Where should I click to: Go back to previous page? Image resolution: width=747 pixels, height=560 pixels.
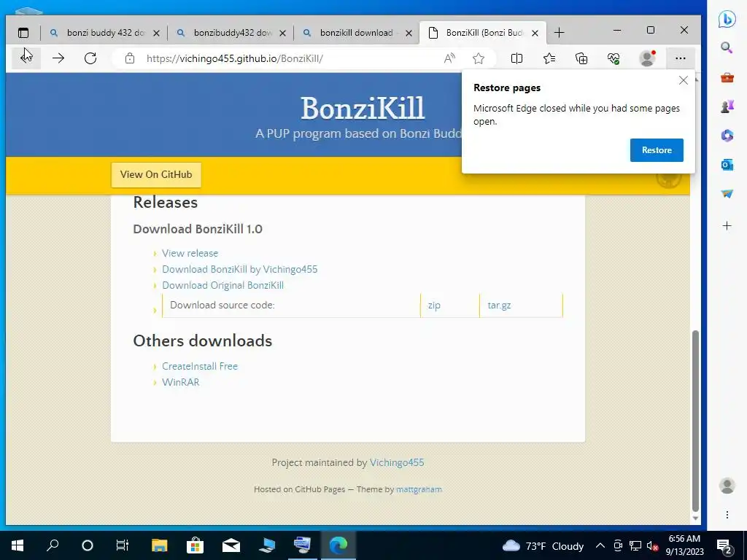(26, 58)
